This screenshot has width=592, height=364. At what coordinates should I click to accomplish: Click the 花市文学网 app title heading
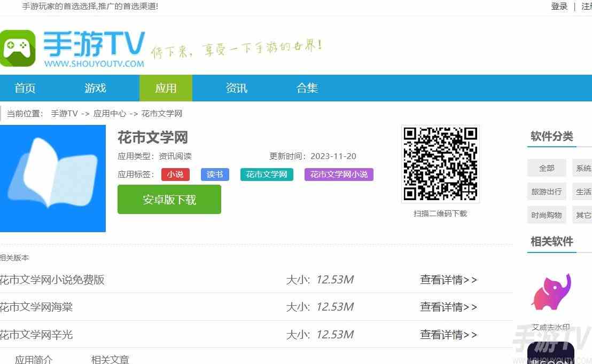[x=152, y=137]
